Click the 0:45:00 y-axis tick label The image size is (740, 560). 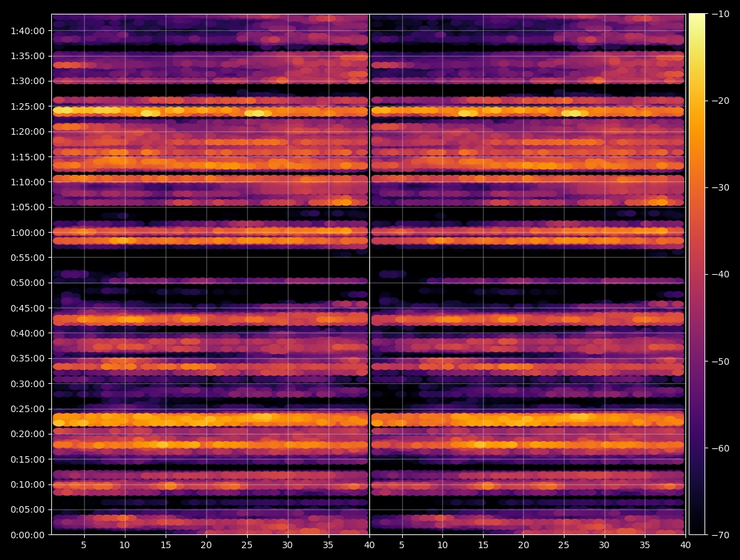pos(28,308)
